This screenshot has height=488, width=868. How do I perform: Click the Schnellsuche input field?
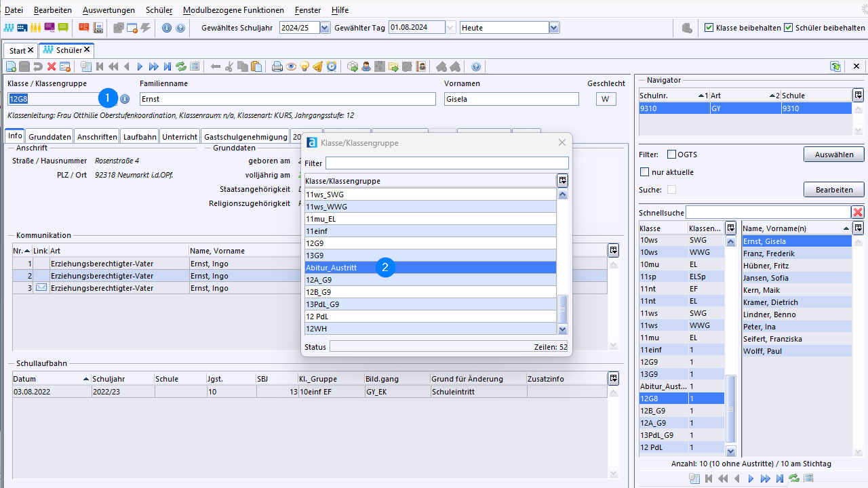coord(768,213)
